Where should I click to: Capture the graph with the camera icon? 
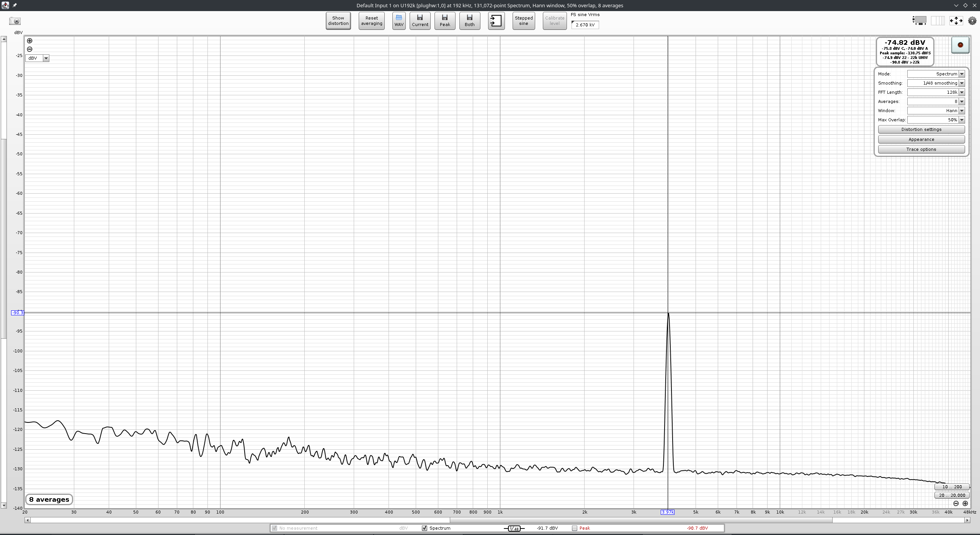click(x=15, y=21)
